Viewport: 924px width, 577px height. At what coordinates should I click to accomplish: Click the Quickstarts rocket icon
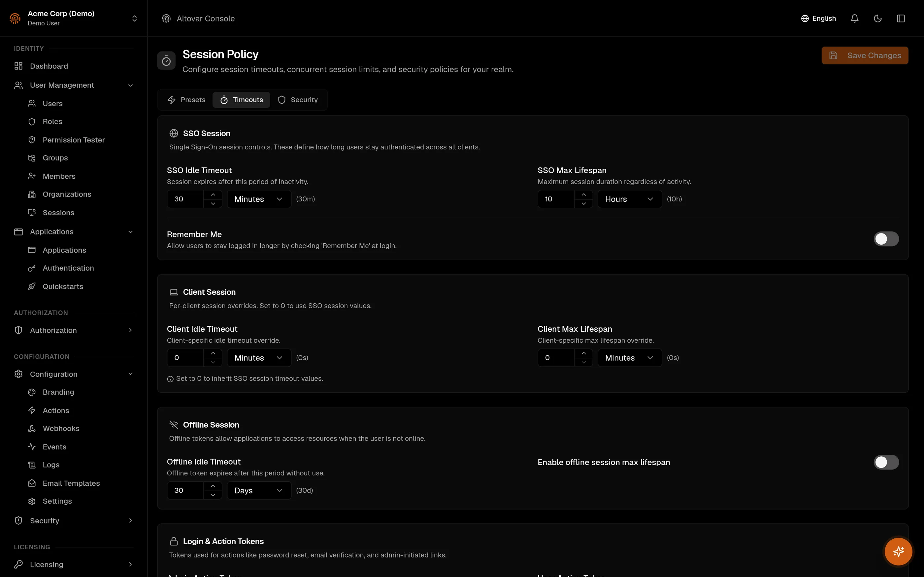pyautogui.click(x=32, y=286)
